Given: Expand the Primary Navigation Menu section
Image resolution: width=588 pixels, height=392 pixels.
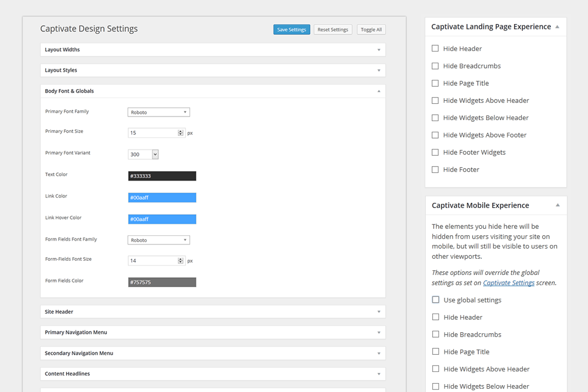Looking at the screenshot, I should click(x=213, y=332).
